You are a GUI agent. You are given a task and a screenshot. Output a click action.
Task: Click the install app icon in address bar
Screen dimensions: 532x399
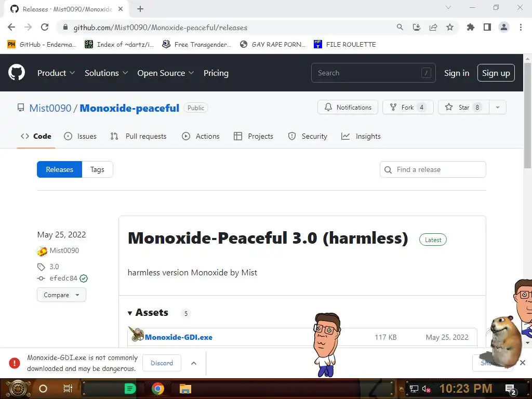coord(416,27)
